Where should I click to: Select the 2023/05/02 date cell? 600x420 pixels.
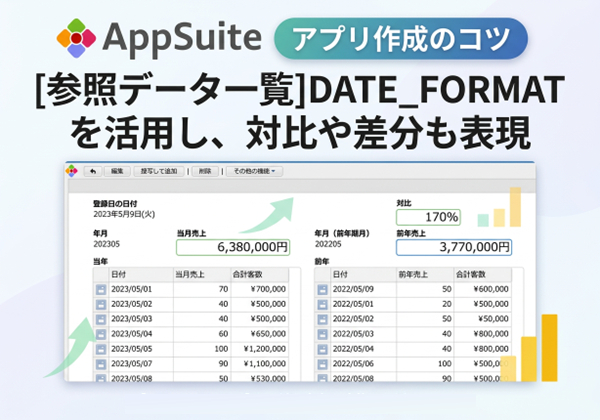141,304
